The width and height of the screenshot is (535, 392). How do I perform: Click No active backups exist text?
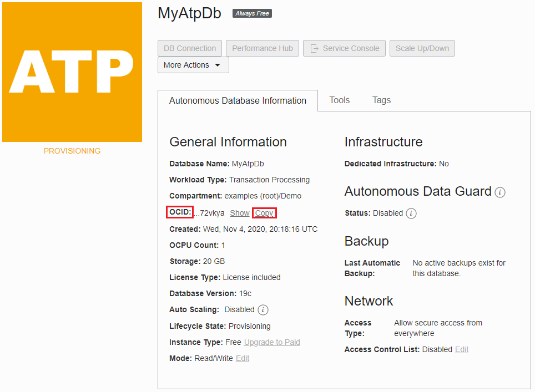pyautogui.click(x=459, y=268)
